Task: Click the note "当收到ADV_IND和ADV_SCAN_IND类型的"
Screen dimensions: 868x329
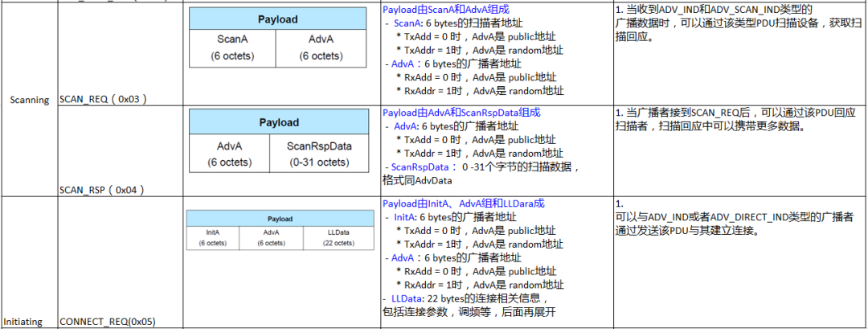Action: (x=716, y=10)
